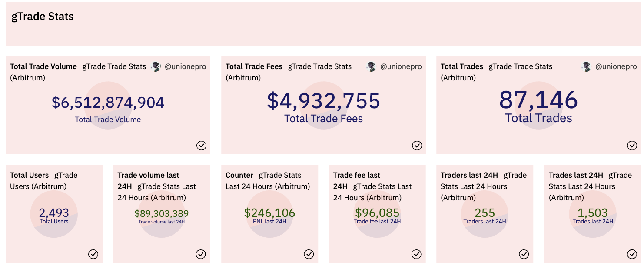Open the Total Trade Volume title link

pyautogui.click(x=43, y=67)
